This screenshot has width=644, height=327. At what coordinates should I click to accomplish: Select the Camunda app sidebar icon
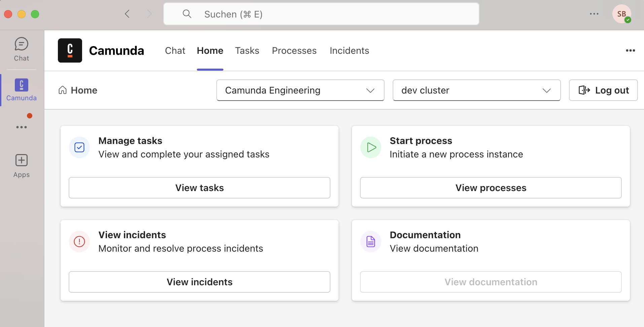[21, 89]
